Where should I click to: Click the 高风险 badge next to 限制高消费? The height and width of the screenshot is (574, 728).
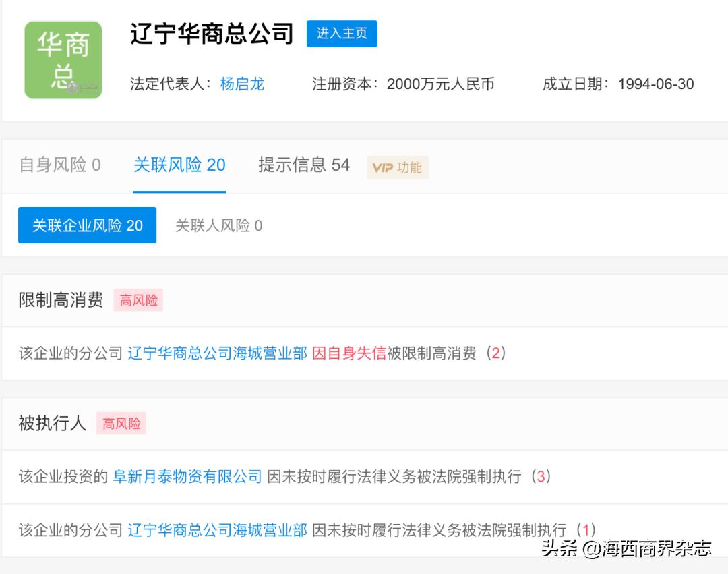138,299
